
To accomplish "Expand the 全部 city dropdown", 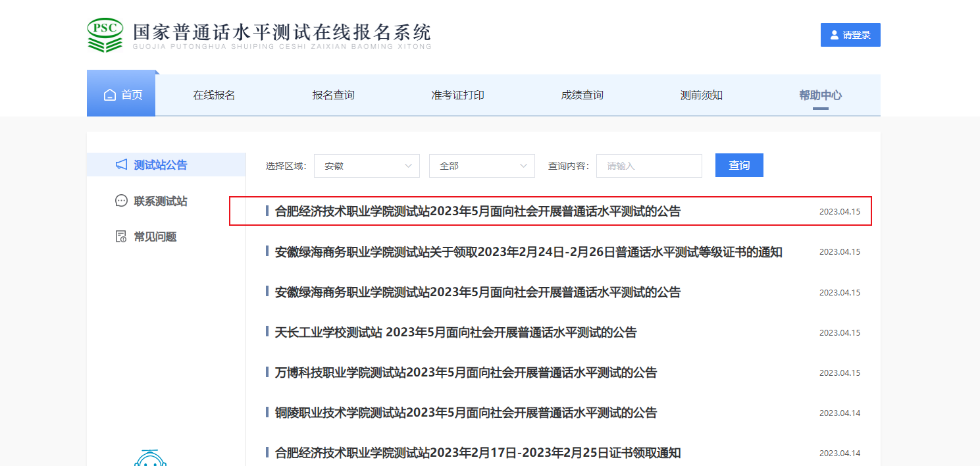I will pyautogui.click(x=481, y=166).
